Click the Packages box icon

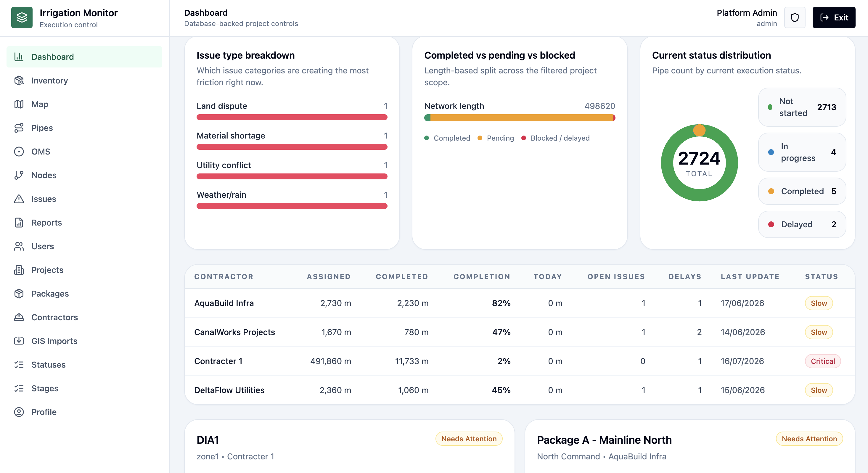tap(19, 293)
